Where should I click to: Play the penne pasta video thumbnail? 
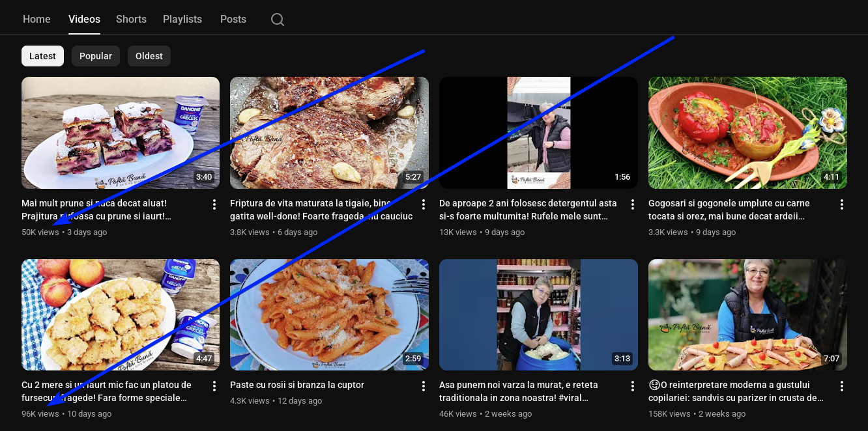329,314
